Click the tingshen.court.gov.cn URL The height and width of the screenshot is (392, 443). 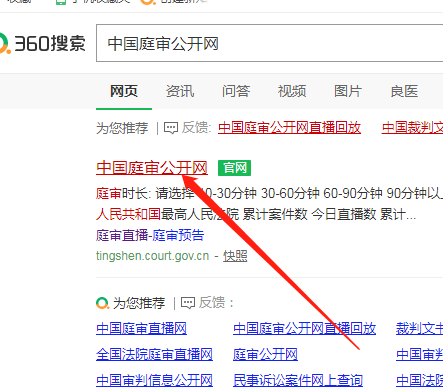[x=153, y=256]
